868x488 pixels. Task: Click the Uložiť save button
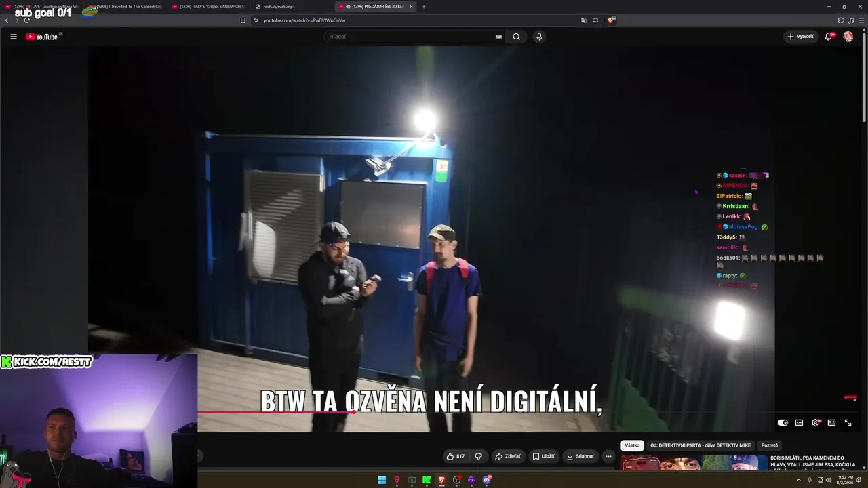pos(543,456)
